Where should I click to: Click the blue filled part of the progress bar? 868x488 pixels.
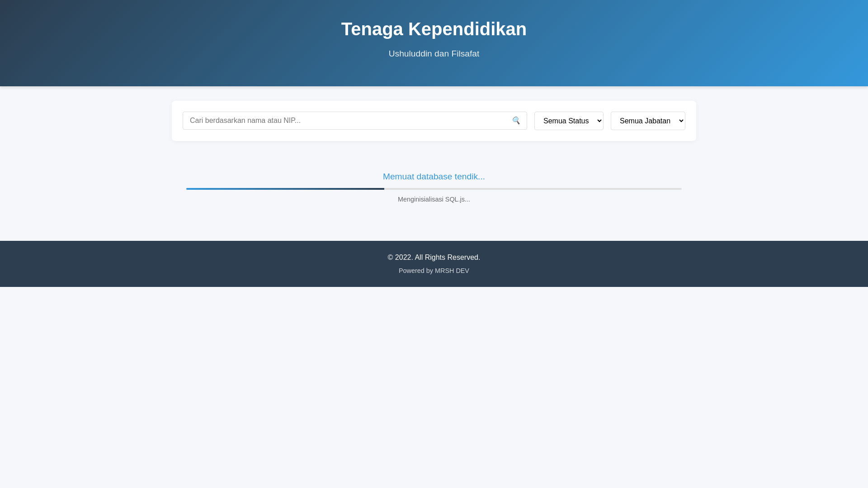pos(285,189)
